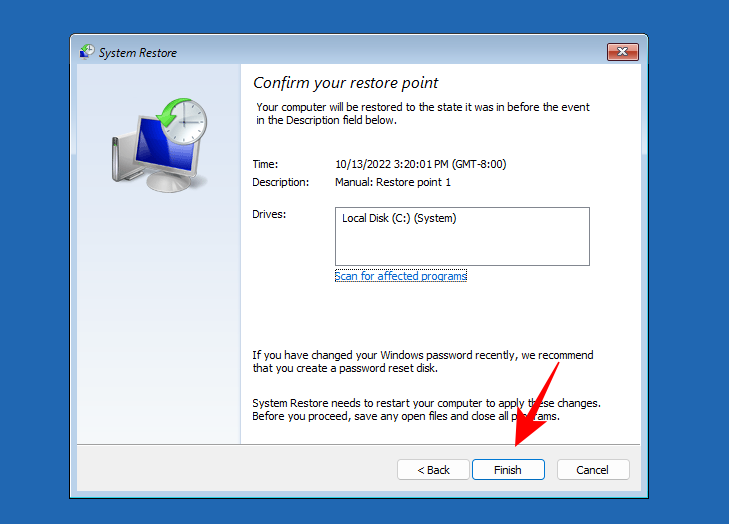This screenshot has height=524, width=729.
Task: Cancel the System Restore wizard
Action: (x=593, y=470)
